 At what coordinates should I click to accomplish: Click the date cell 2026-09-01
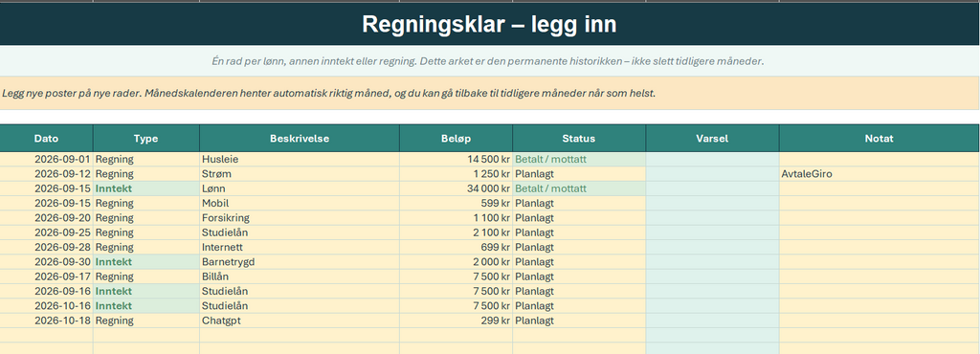[x=46, y=159]
